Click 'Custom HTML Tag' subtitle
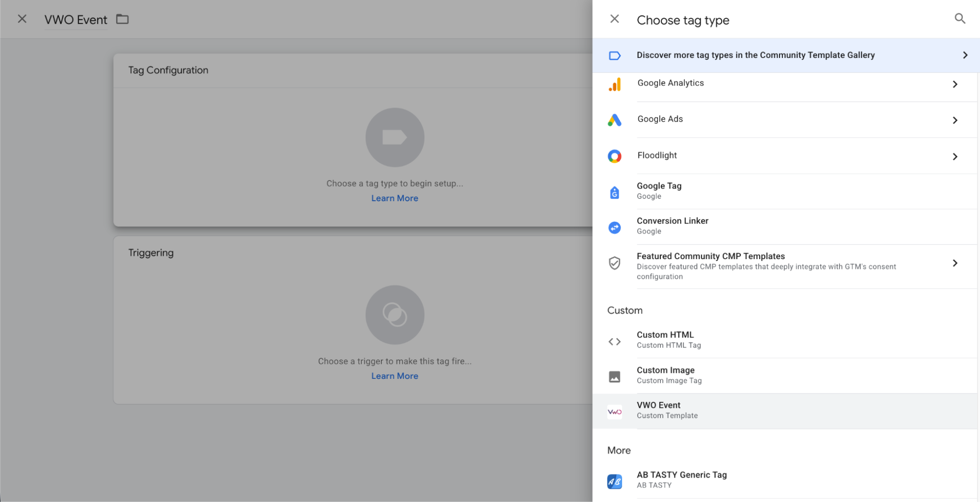The width and height of the screenshot is (980, 502). [x=669, y=345]
